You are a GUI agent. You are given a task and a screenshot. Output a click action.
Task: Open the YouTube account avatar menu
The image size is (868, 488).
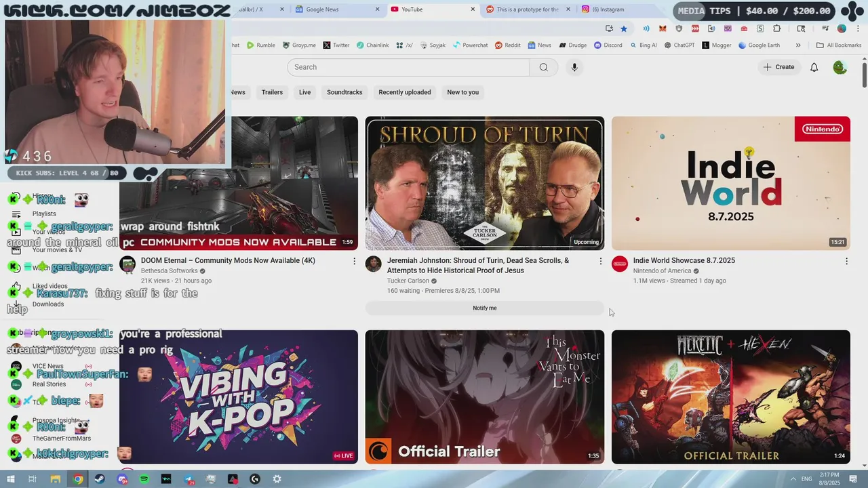(x=840, y=67)
